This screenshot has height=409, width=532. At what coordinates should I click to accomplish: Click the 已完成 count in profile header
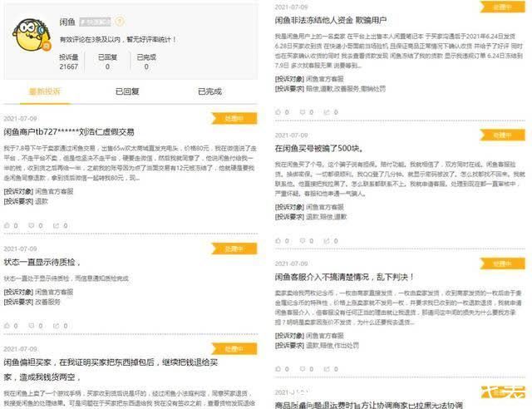(146, 62)
